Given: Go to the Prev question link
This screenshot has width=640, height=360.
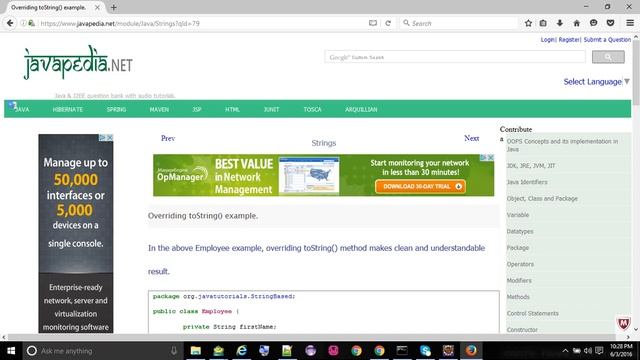Looking at the screenshot, I should (x=168, y=138).
